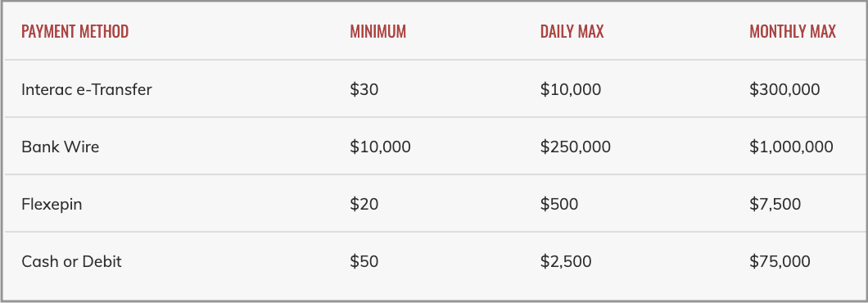This screenshot has width=868, height=303.
Task: Click the Payment Method column header
Action: [x=75, y=32]
